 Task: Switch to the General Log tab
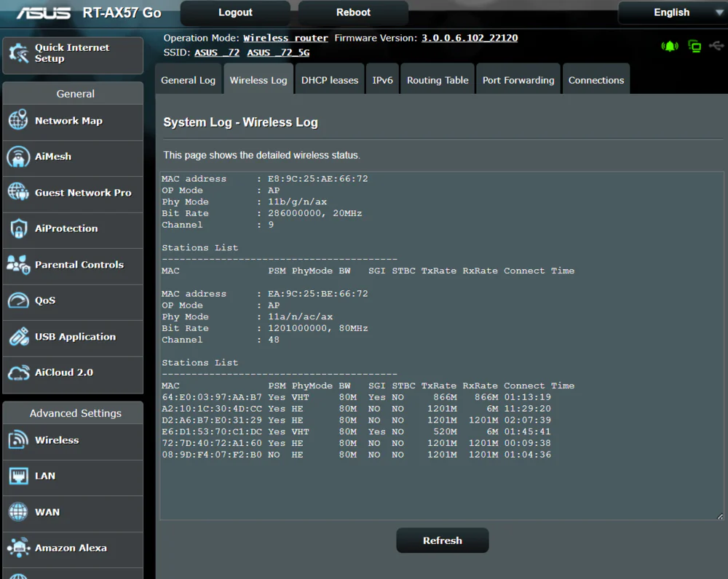188,80
